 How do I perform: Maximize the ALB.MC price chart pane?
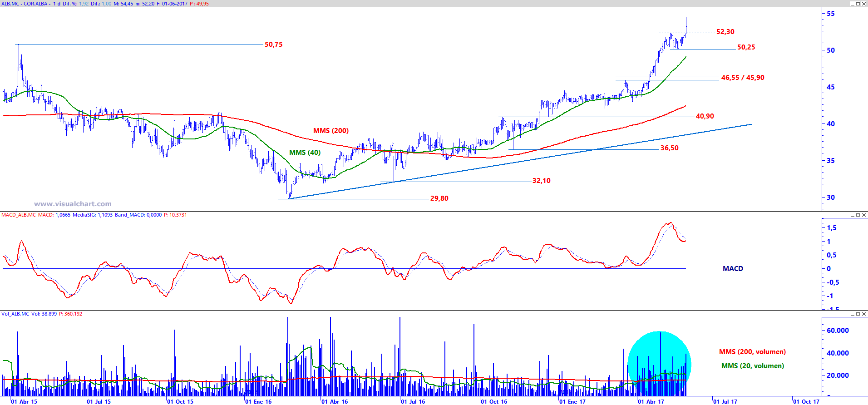(x=858, y=4)
